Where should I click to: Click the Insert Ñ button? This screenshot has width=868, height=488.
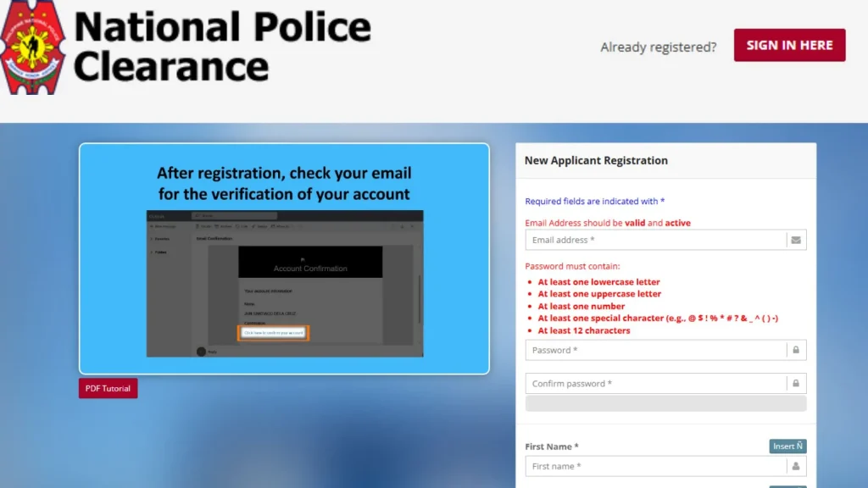[x=787, y=446]
